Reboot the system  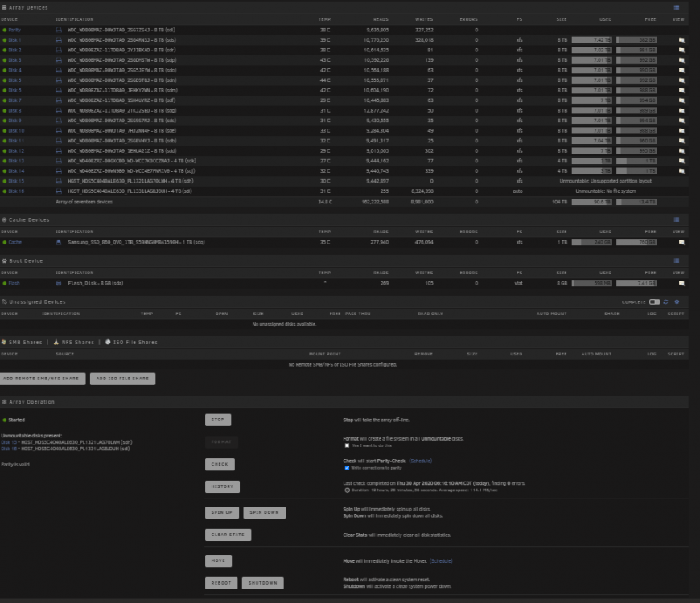(x=221, y=583)
